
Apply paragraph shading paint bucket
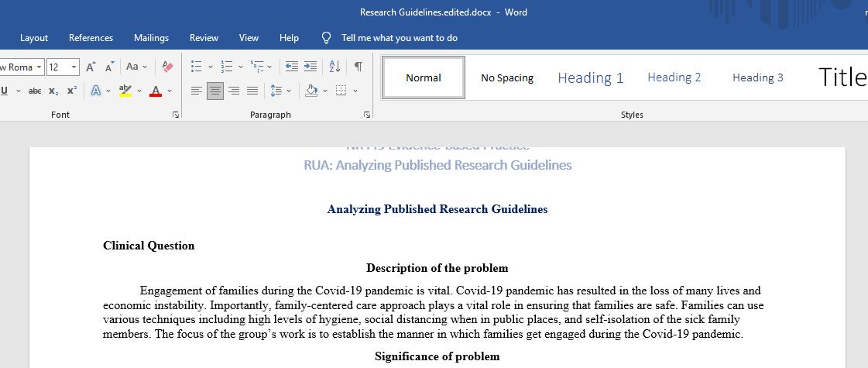click(311, 91)
